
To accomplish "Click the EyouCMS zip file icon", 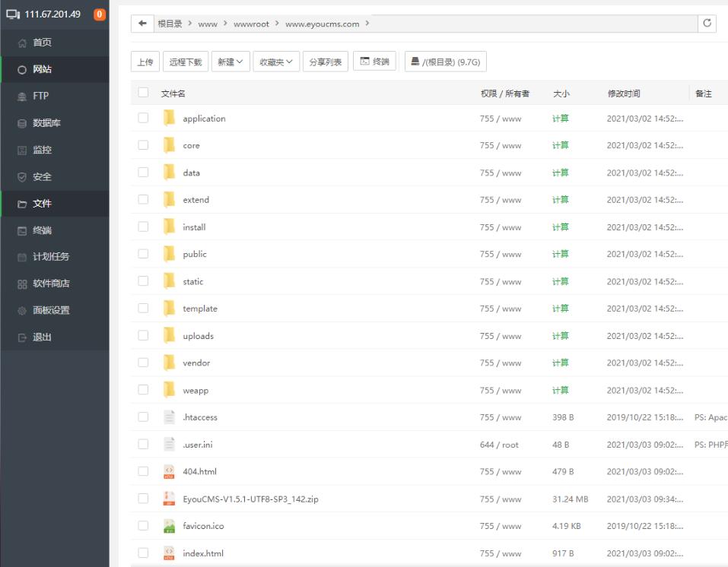I will coord(169,499).
